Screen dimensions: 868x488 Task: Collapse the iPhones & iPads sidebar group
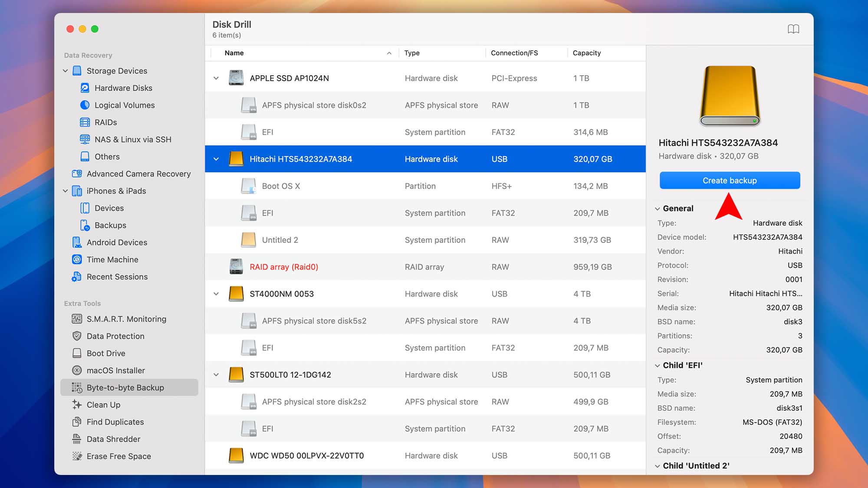coord(65,191)
